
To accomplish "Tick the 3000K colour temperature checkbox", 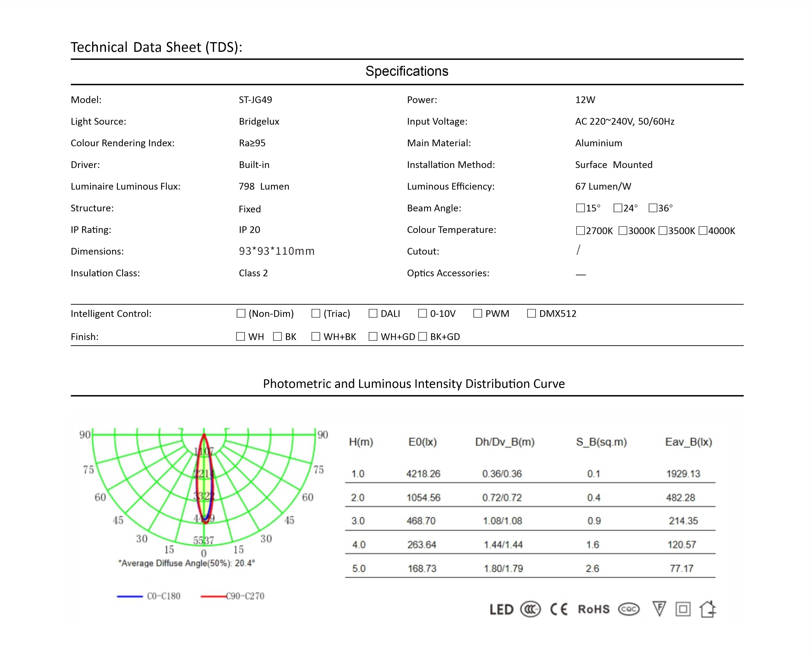I will (x=623, y=230).
